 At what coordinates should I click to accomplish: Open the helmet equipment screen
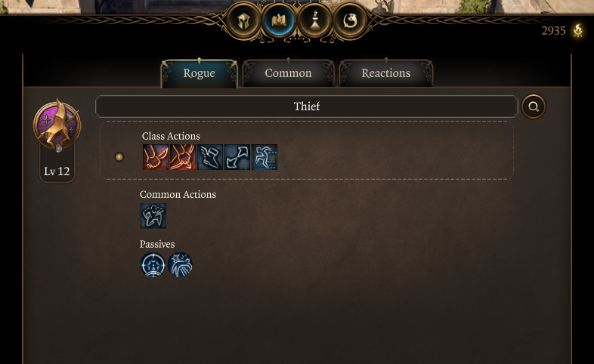(x=243, y=21)
